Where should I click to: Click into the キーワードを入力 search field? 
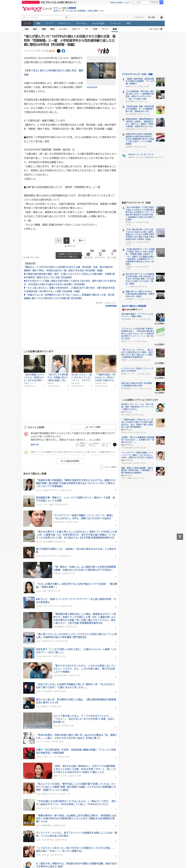point(44,18)
